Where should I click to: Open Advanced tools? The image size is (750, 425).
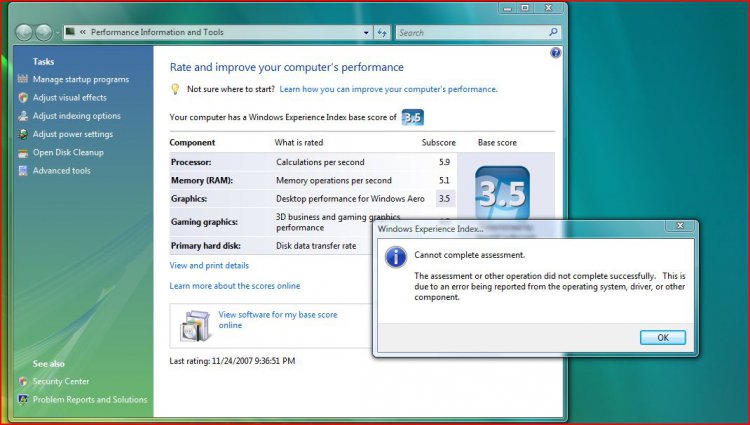(61, 171)
